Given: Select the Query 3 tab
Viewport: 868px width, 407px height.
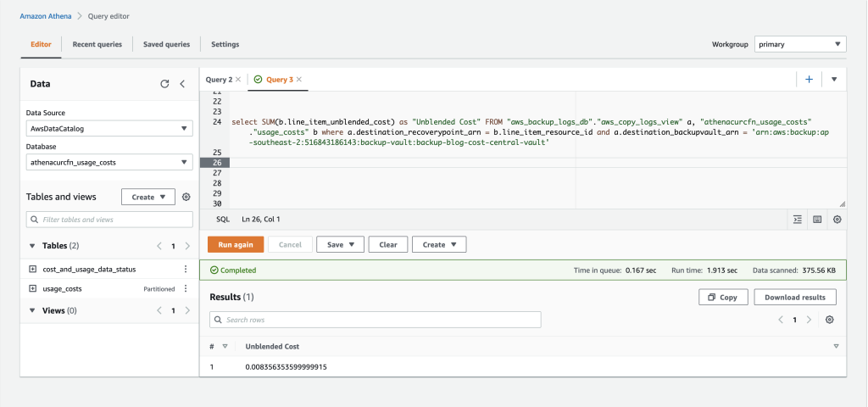Looking at the screenshot, I should click(x=280, y=80).
